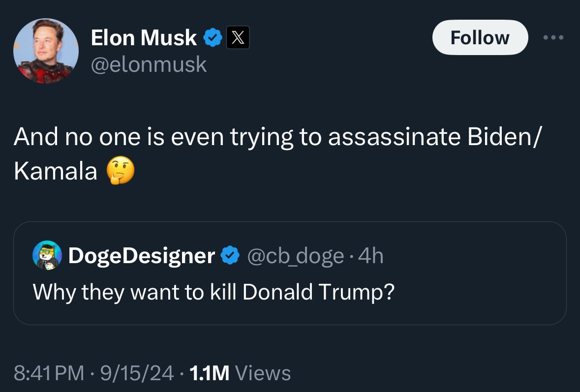Click the main tweet text about Biden/Kamala
Image resolution: width=580 pixels, height=392 pixels.
pos(277,153)
